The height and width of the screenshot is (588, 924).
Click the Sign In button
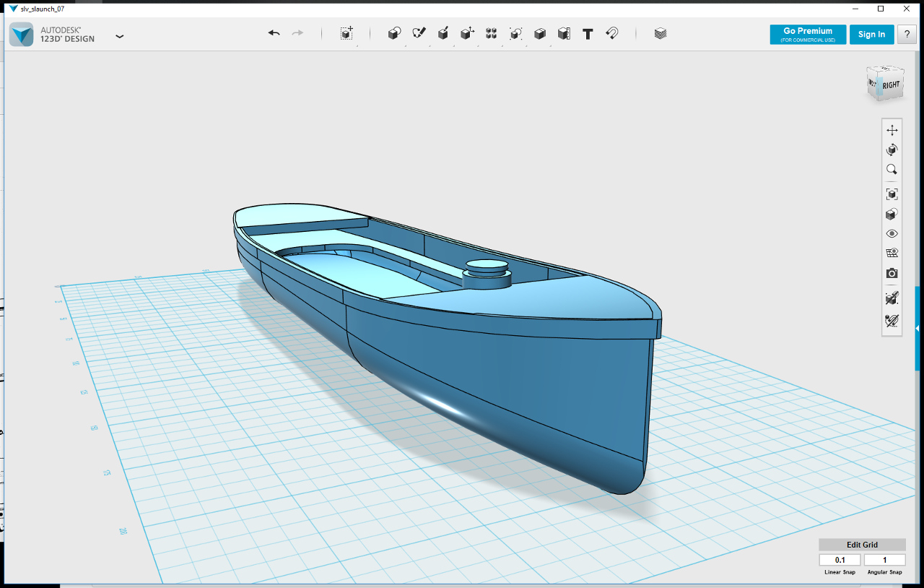[871, 35]
